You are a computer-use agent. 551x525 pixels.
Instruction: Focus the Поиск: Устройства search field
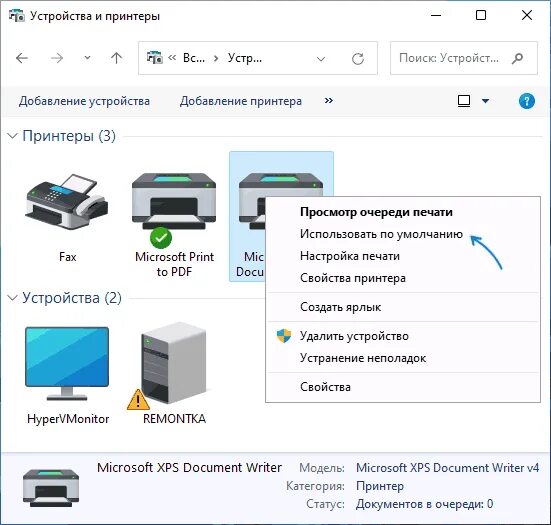tap(464, 58)
